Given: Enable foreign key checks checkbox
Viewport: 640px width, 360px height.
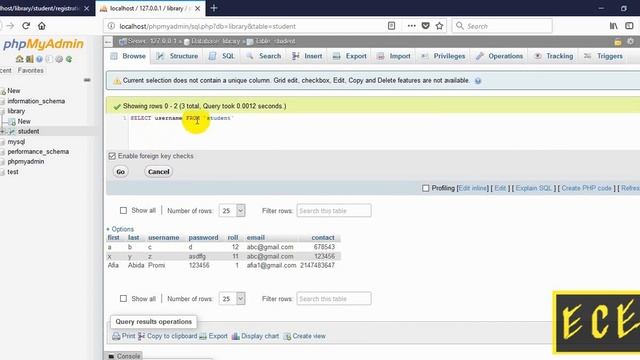Looking at the screenshot, I should pyautogui.click(x=112, y=156).
